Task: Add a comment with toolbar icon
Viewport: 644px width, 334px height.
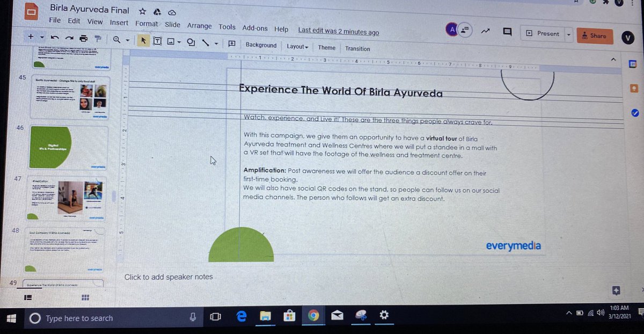Action: [232, 43]
